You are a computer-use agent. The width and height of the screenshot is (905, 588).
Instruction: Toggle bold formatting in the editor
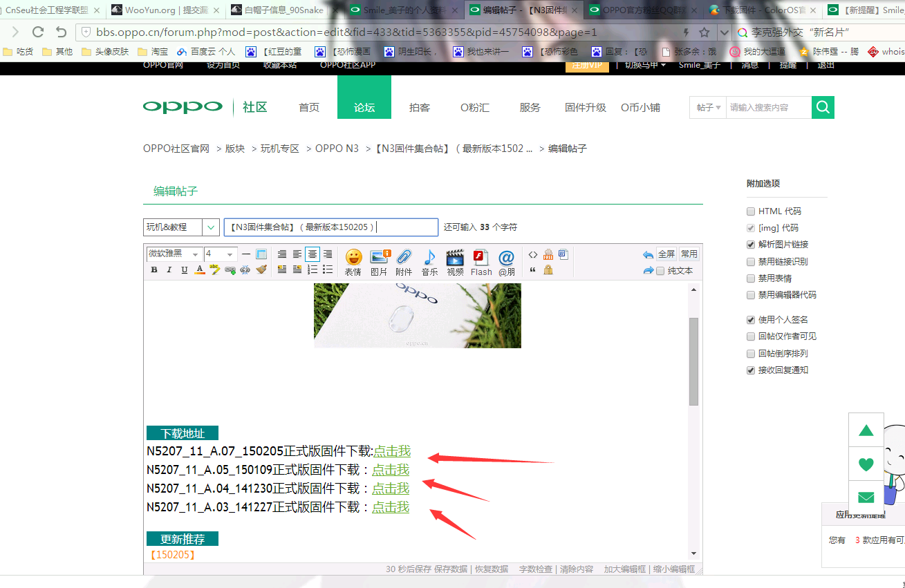tap(154, 270)
